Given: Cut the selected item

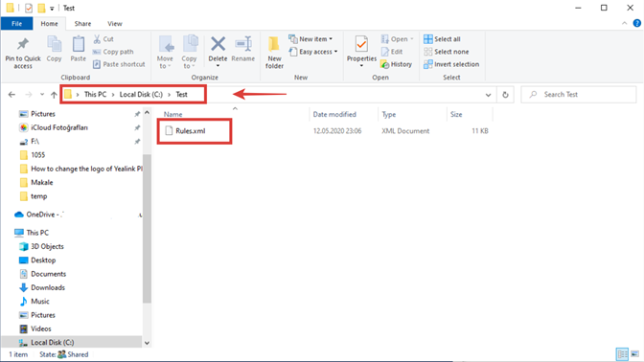Looking at the screenshot, I should point(103,39).
